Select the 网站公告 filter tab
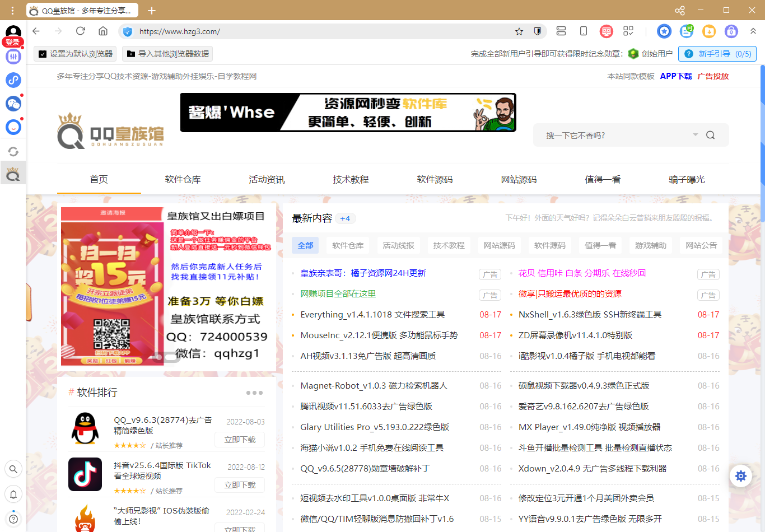The width and height of the screenshot is (765, 532). point(701,245)
